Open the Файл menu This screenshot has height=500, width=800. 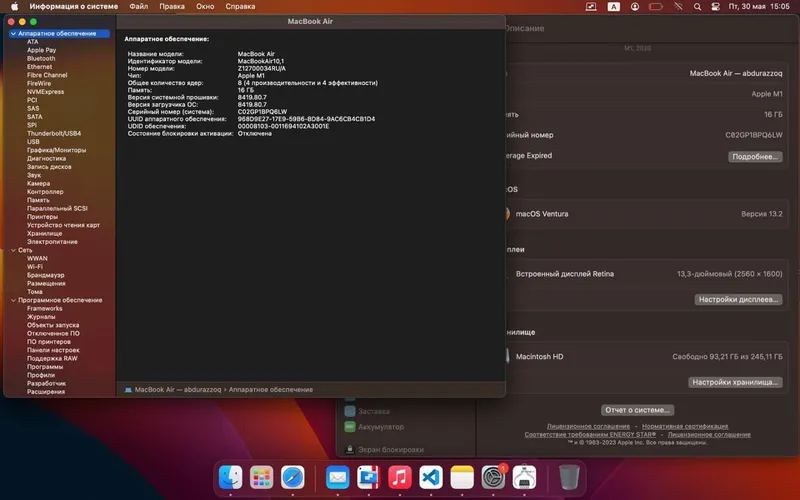click(x=138, y=7)
